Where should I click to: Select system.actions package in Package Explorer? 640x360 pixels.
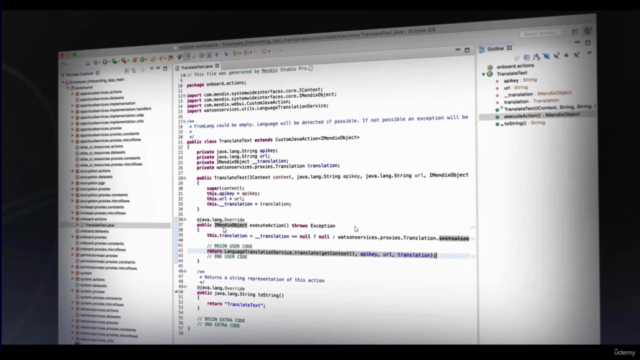coord(92,279)
